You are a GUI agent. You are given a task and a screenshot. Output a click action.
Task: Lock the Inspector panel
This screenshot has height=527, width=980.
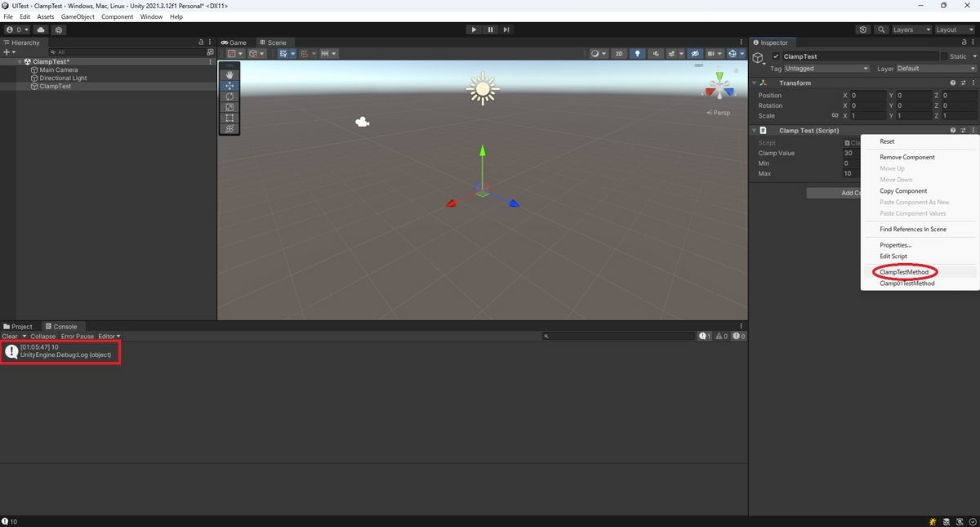point(964,42)
